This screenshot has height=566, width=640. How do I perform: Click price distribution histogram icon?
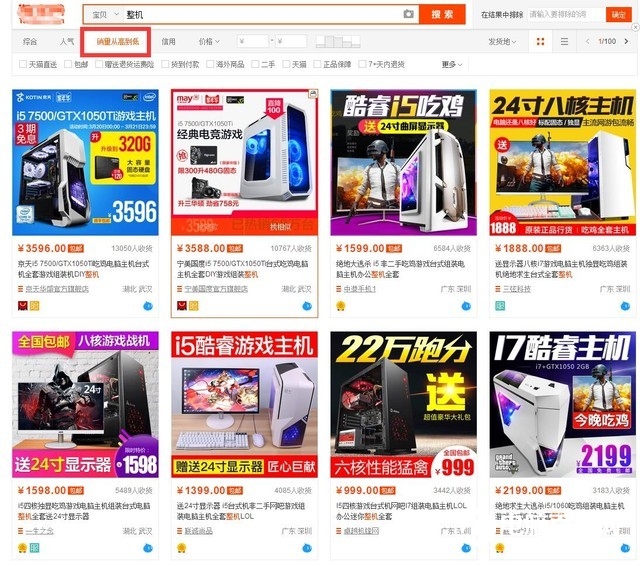(x=338, y=42)
